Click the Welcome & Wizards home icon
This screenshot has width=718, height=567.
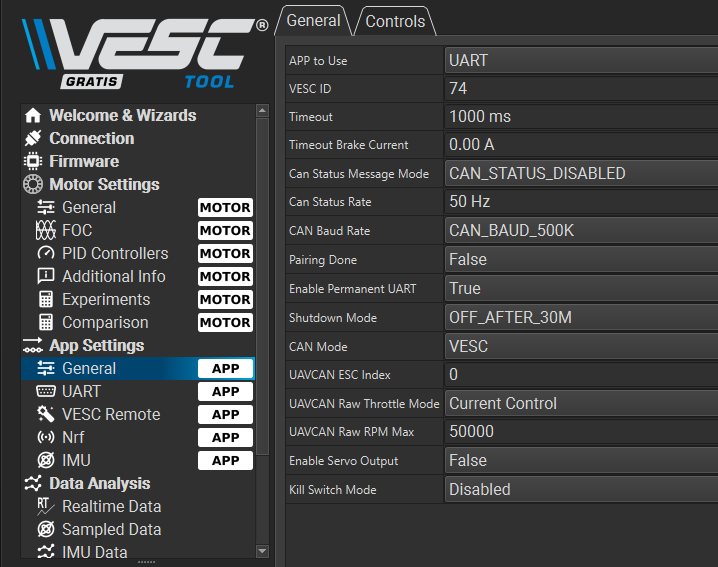33,115
